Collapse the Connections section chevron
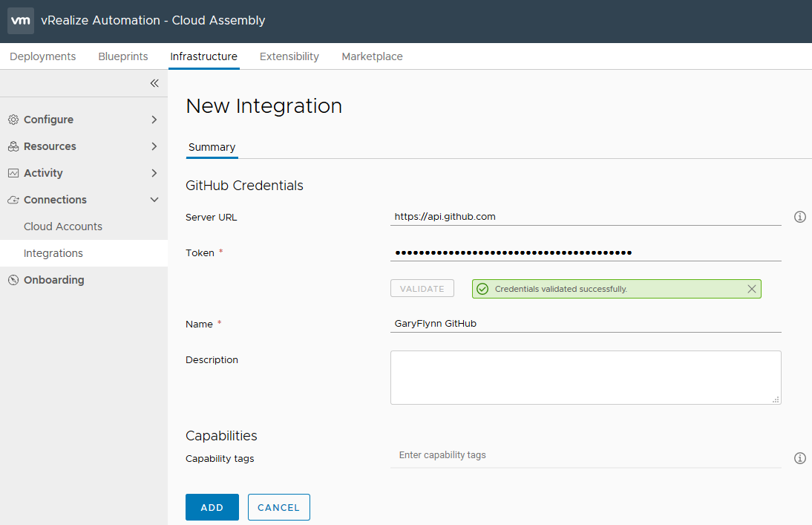 click(154, 200)
